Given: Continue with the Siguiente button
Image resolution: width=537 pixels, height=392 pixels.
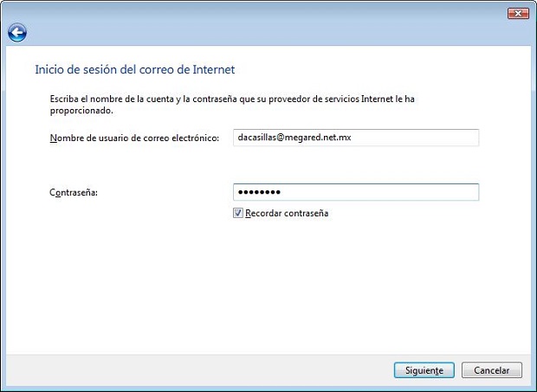Looking at the screenshot, I should (x=424, y=370).
